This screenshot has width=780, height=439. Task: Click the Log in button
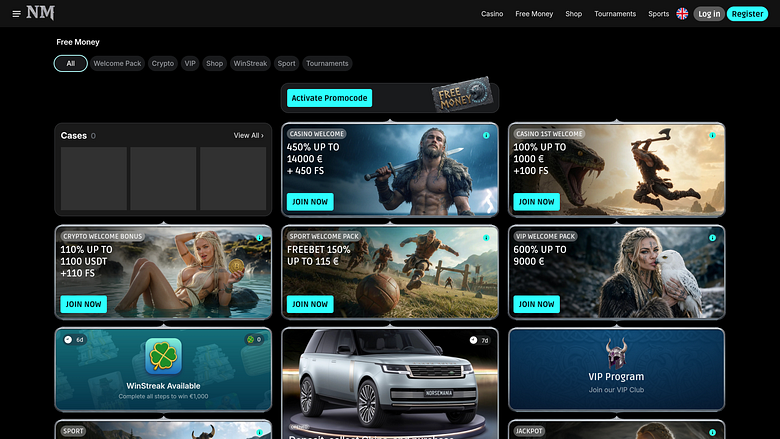(x=709, y=14)
